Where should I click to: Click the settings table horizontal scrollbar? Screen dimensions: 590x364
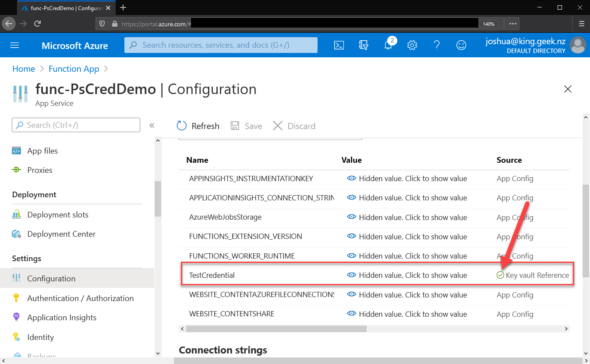pos(276,329)
